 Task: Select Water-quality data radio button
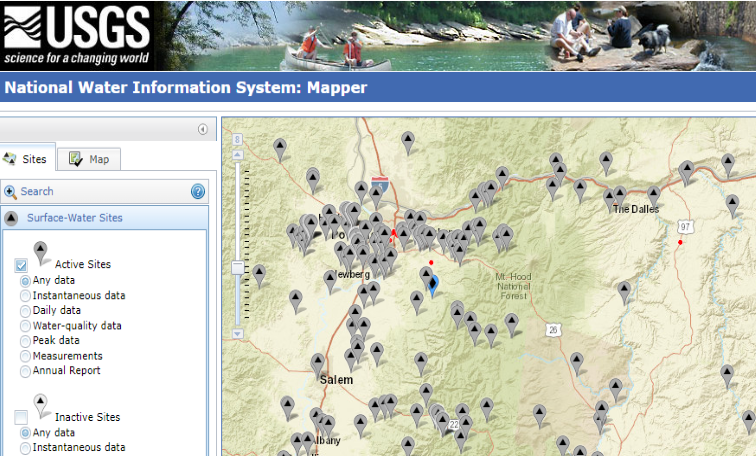point(25,326)
